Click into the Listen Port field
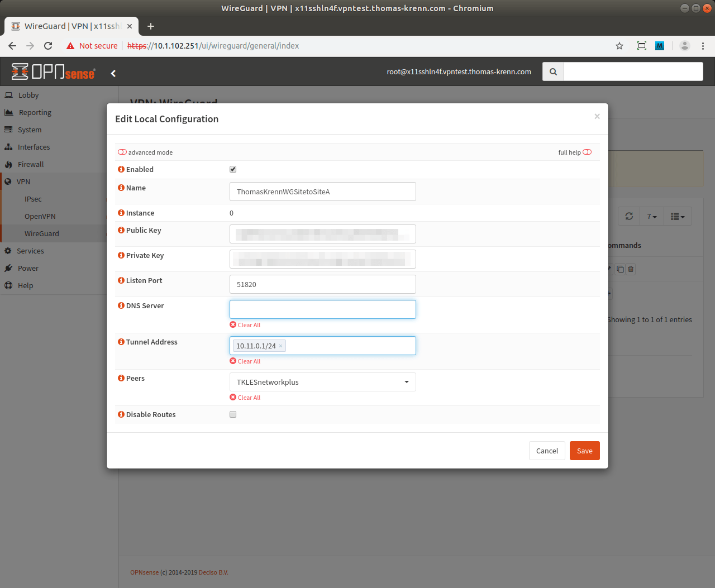 point(322,284)
